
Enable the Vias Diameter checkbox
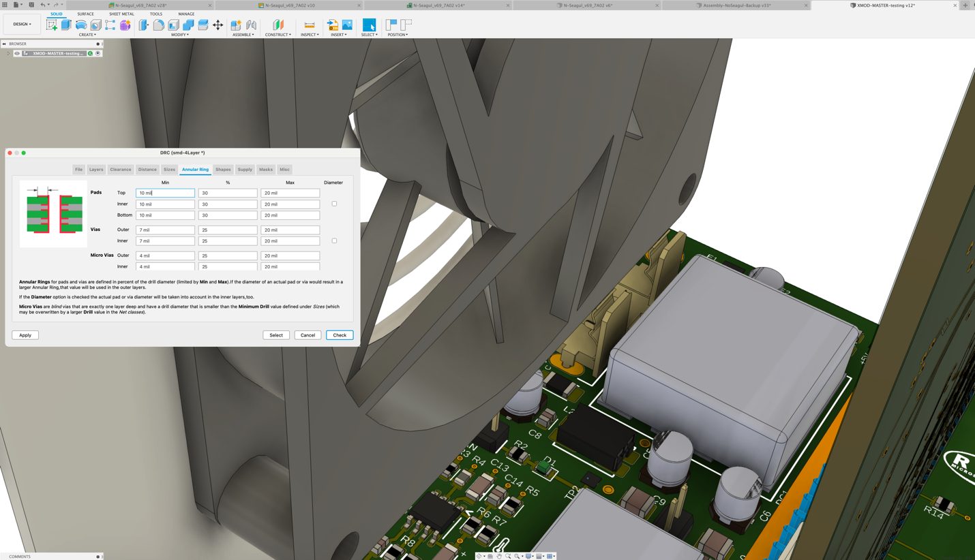coord(334,240)
